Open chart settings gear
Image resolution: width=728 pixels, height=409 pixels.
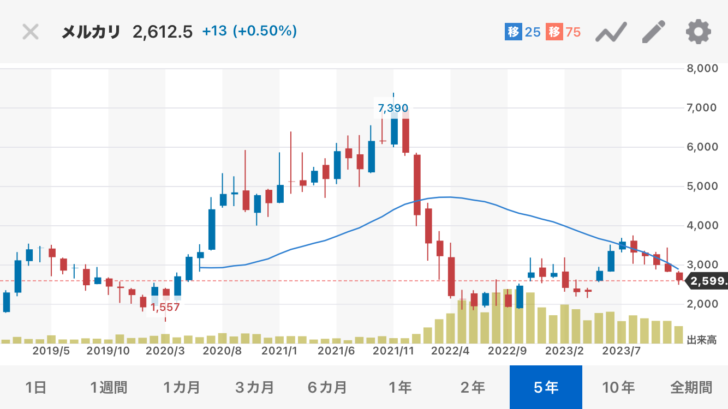[697, 32]
